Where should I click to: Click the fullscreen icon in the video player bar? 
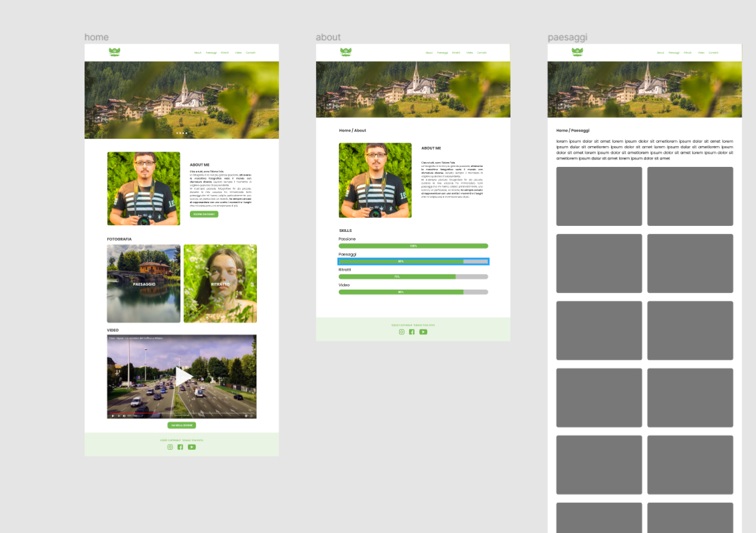[x=251, y=416]
